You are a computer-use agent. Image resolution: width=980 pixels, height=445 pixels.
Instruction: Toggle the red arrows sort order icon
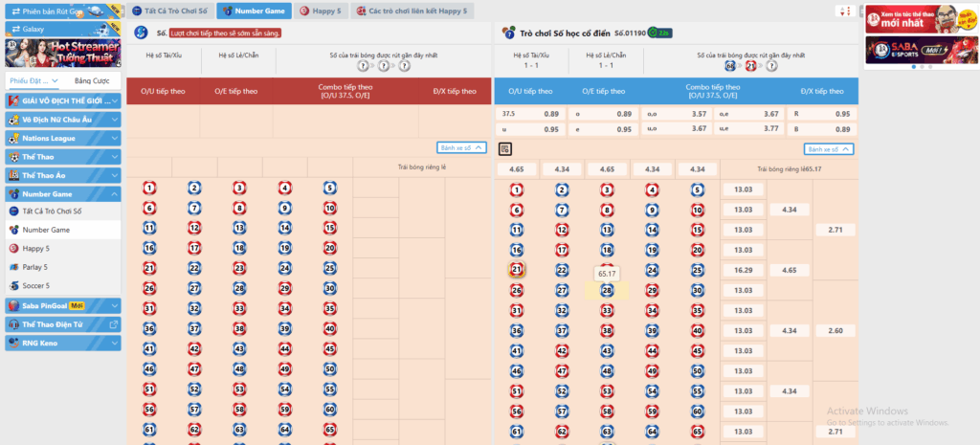846,11
